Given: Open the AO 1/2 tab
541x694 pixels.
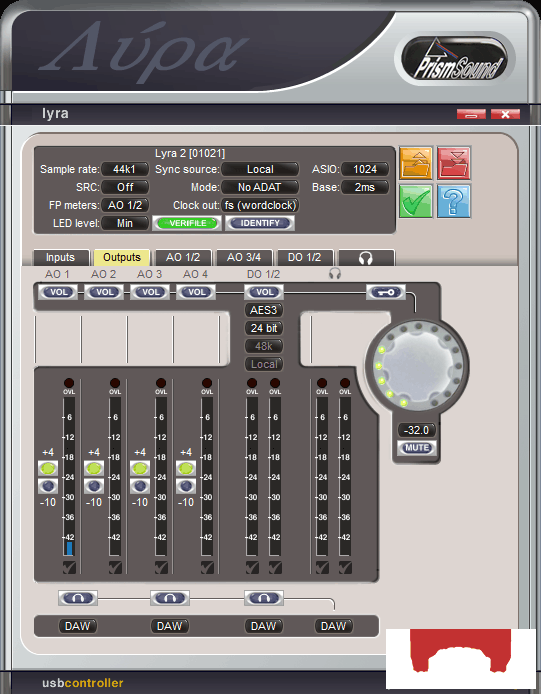Looking at the screenshot, I should [183, 257].
